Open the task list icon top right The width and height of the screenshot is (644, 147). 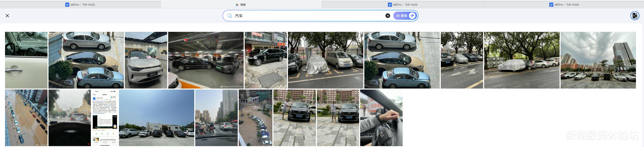pos(635,16)
